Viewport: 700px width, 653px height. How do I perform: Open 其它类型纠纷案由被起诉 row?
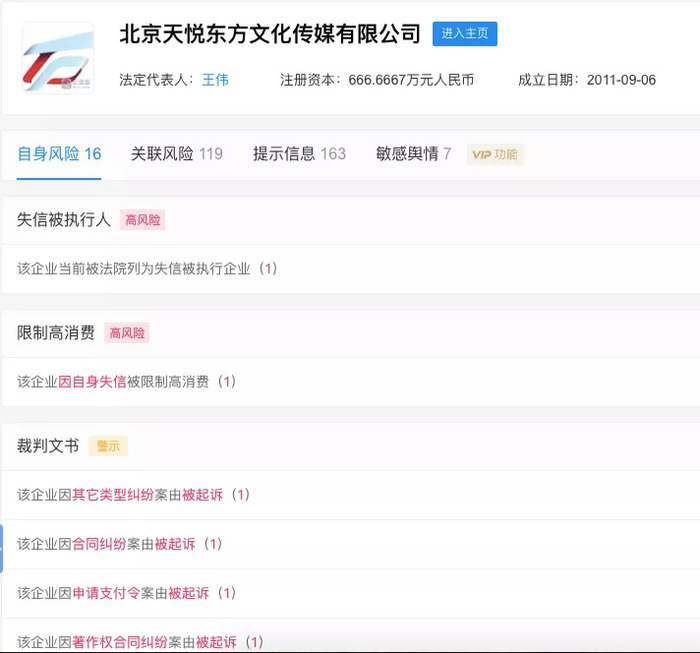click(x=350, y=495)
